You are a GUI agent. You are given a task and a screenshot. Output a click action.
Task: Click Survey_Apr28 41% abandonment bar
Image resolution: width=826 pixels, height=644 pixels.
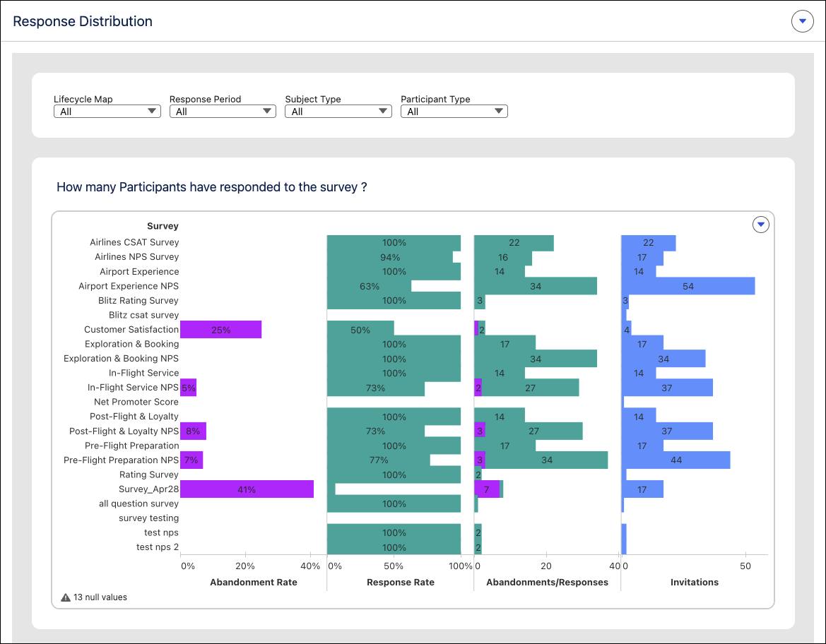[247, 489]
